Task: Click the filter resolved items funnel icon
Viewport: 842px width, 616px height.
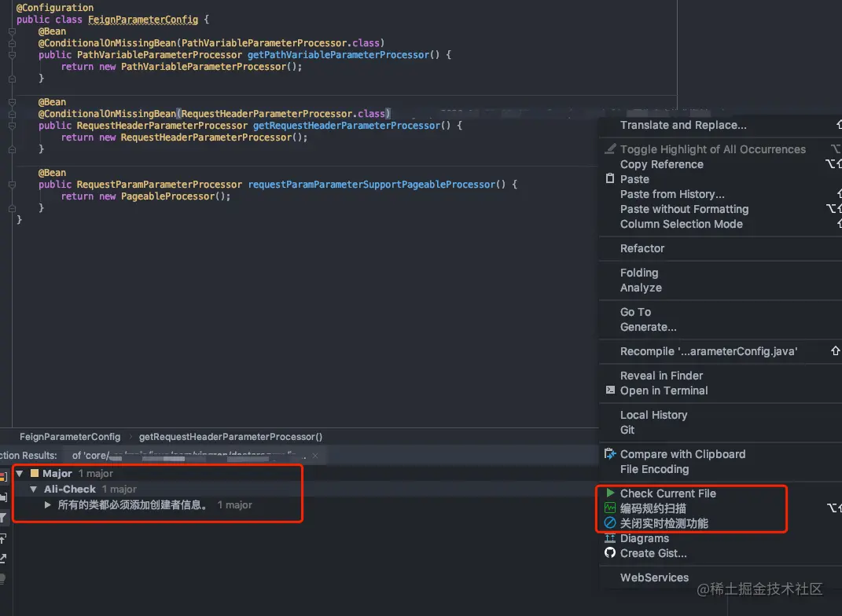Action: pos(2,518)
